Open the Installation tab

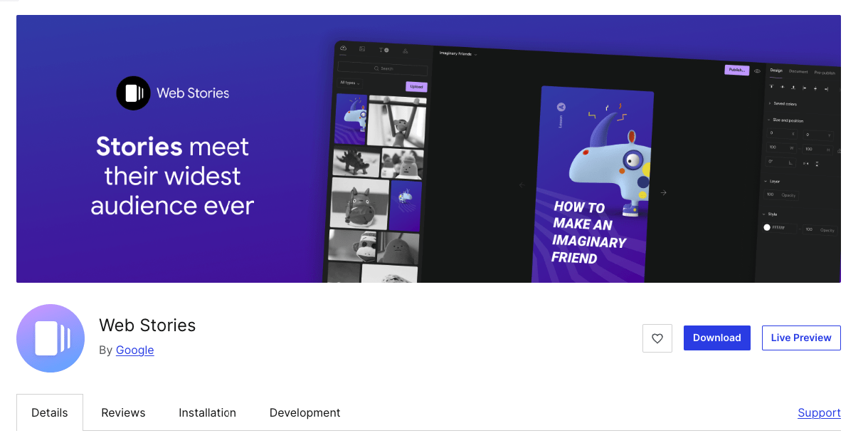[x=207, y=412]
